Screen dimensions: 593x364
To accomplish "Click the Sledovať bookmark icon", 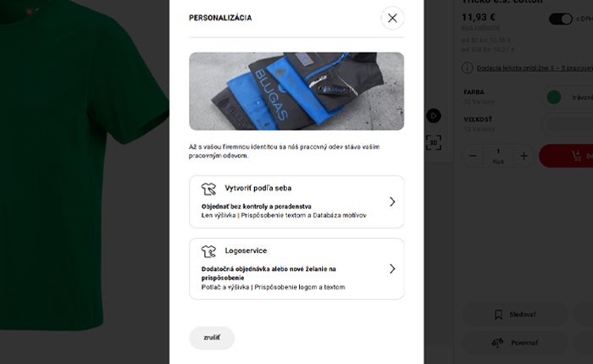I will [498, 314].
